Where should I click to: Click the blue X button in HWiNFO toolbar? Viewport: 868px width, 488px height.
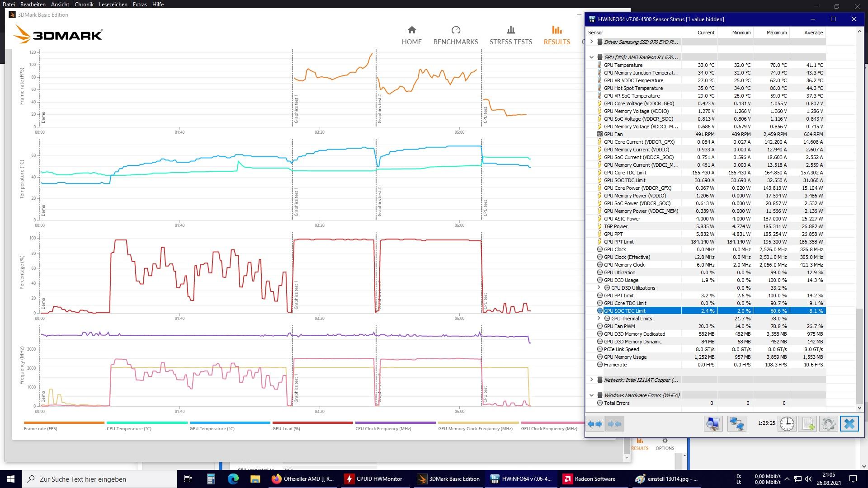tap(849, 424)
